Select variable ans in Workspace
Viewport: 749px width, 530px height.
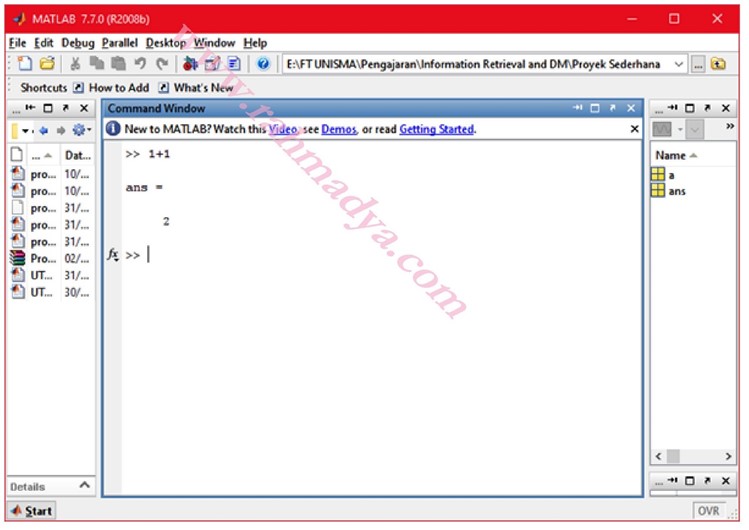677,191
